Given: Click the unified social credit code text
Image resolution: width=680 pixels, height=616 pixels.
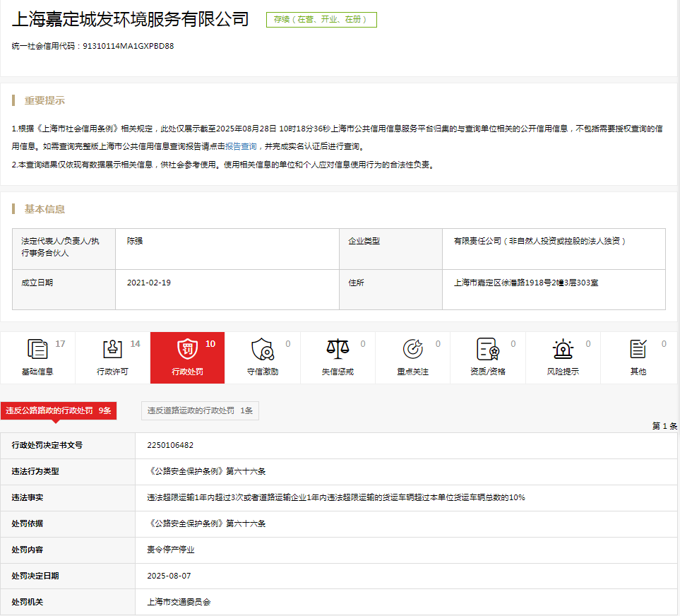Looking at the screenshot, I should [93, 47].
